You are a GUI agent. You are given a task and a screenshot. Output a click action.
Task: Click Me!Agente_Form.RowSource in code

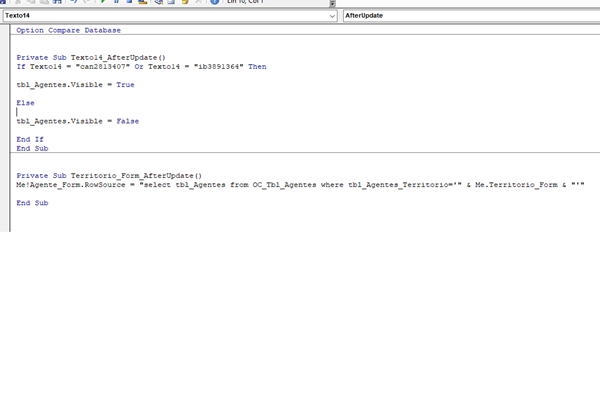[71, 185]
